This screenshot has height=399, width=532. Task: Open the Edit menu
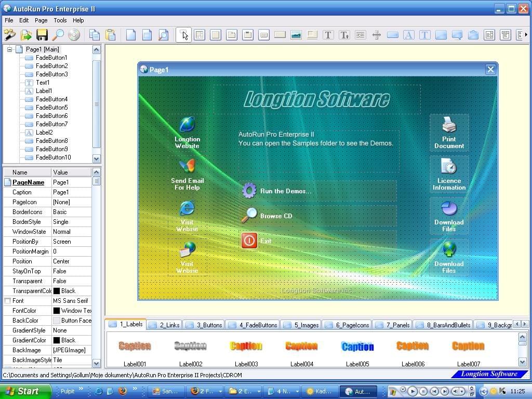coord(24,20)
